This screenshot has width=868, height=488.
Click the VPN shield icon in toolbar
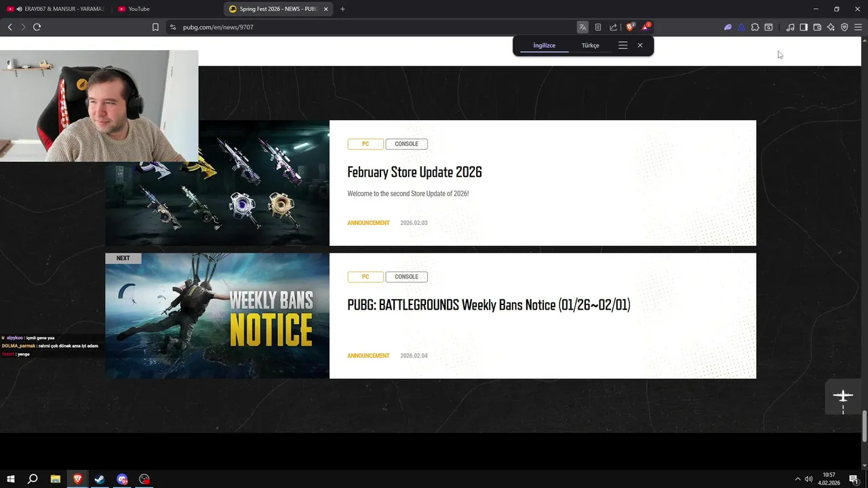pyautogui.click(x=844, y=27)
